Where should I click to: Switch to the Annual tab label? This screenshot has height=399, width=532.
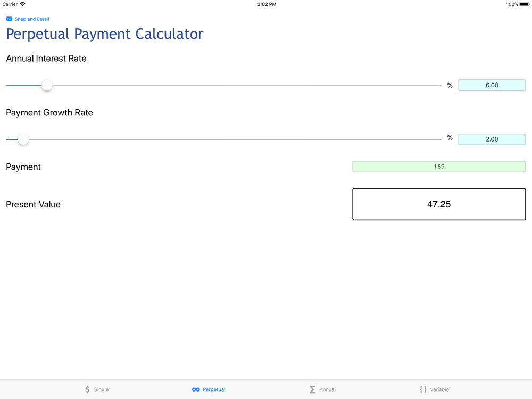[x=327, y=389]
